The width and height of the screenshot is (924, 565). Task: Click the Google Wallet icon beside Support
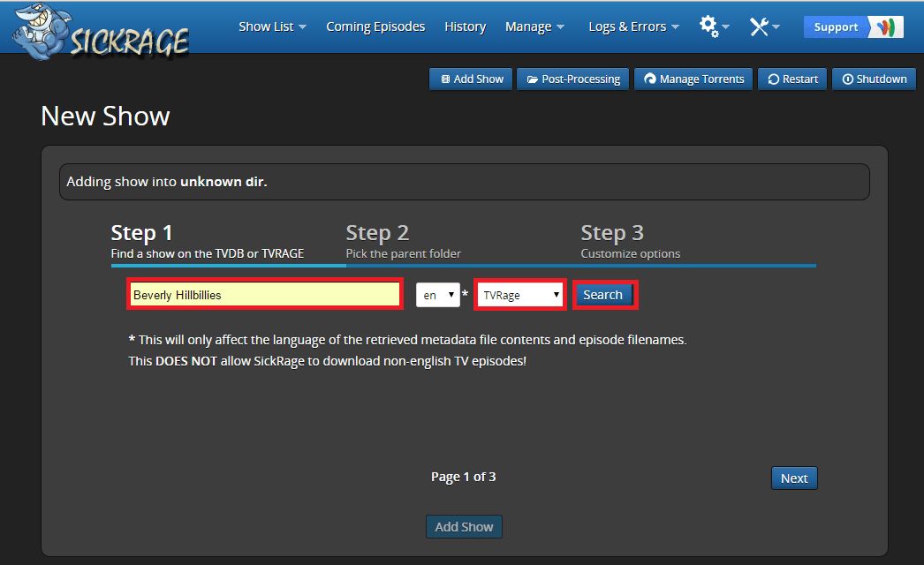click(x=884, y=26)
